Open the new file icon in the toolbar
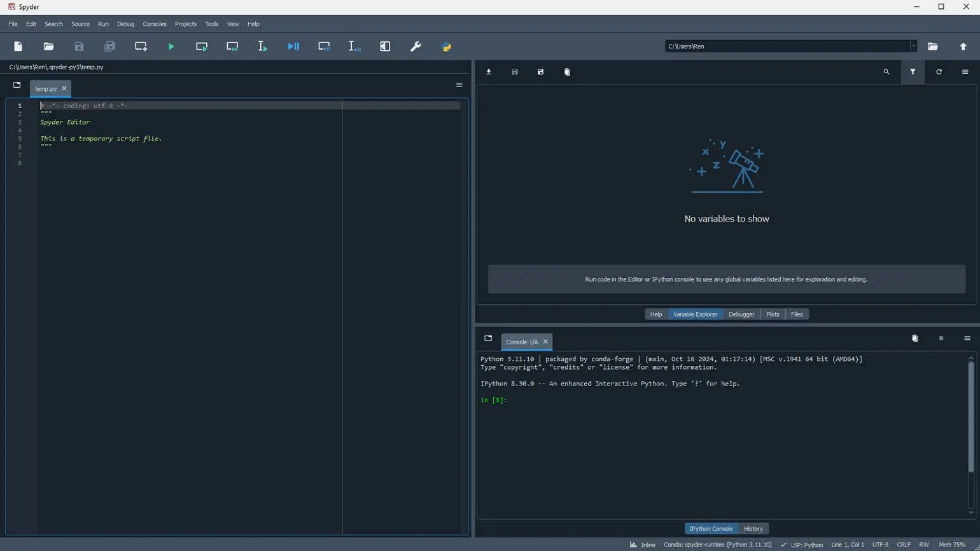The image size is (980, 551). tap(18, 46)
